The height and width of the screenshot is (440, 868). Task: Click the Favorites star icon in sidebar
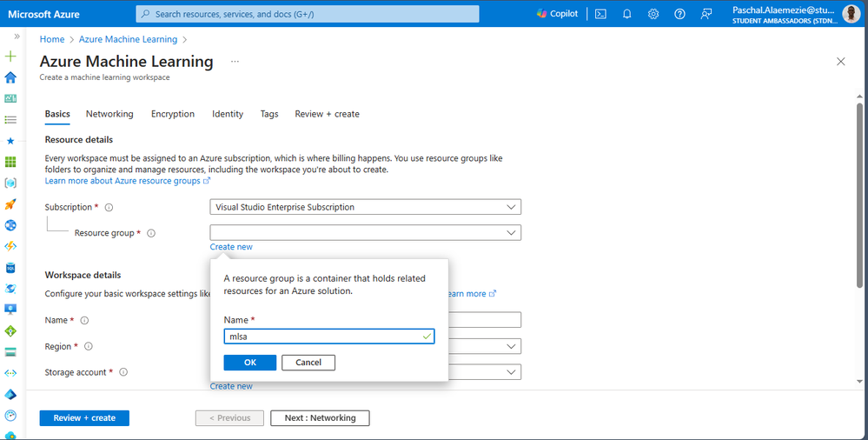point(10,141)
